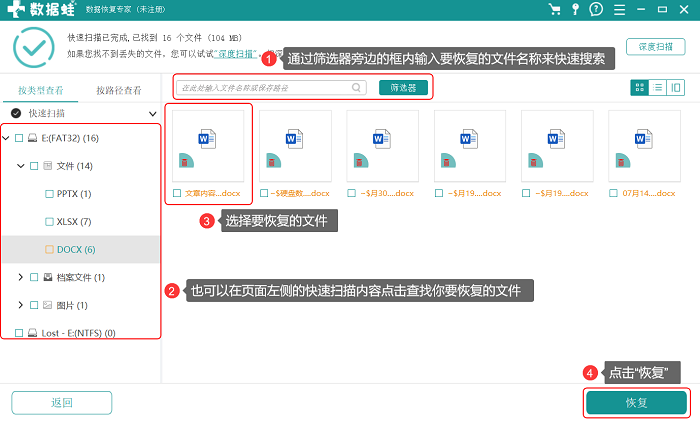The width and height of the screenshot is (700, 427).
Task: Switch to 按路径查看 tab
Action: (x=119, y=91)
